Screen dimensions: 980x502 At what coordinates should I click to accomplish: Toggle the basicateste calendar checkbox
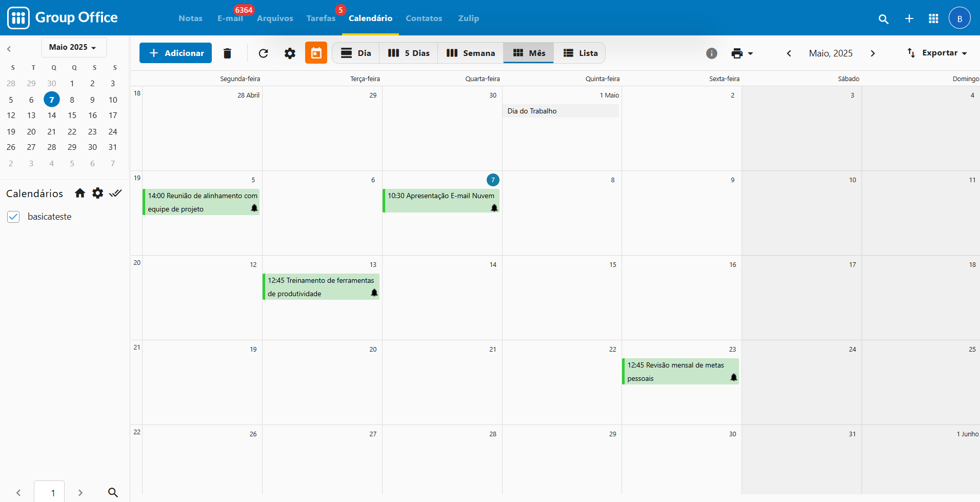coord(14,217)
